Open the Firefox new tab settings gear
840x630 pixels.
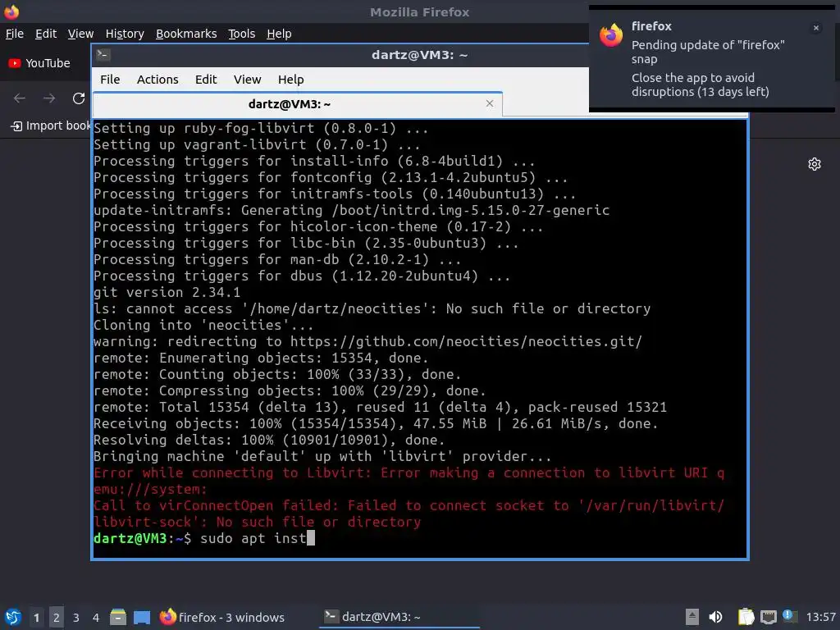click(815, 164)
